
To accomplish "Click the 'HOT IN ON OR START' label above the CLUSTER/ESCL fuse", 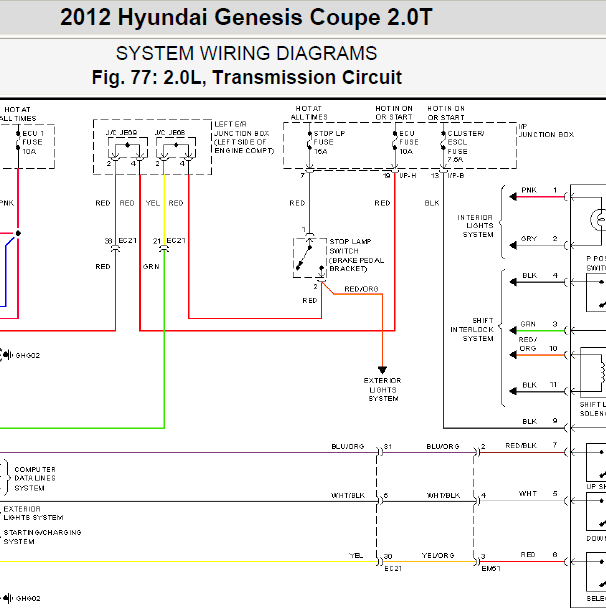I will [446, 113].
